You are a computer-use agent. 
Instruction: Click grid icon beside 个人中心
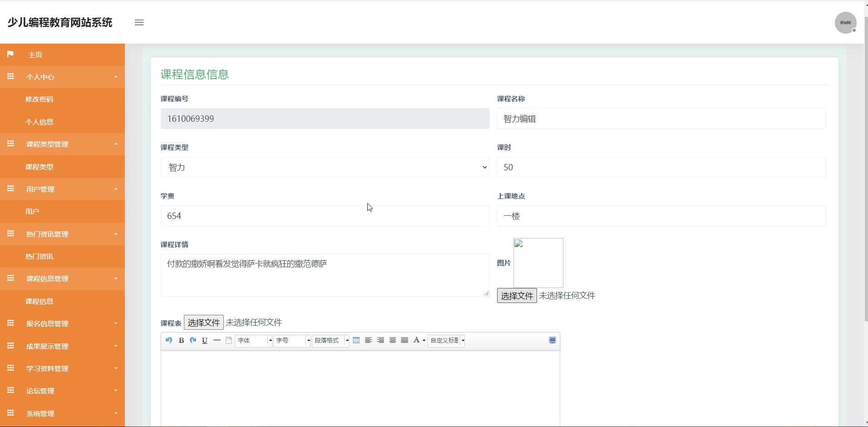pos(10,76)
